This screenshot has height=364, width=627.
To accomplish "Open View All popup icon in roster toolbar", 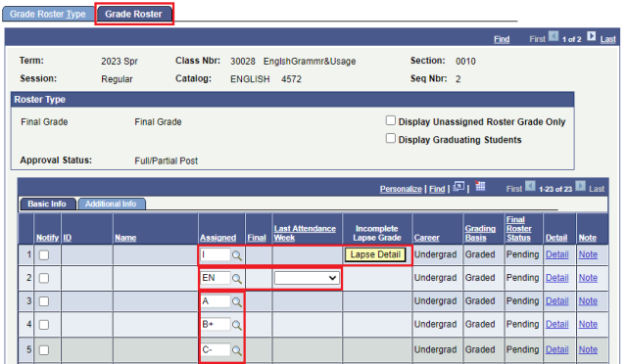I will click(x=458, y=187).
